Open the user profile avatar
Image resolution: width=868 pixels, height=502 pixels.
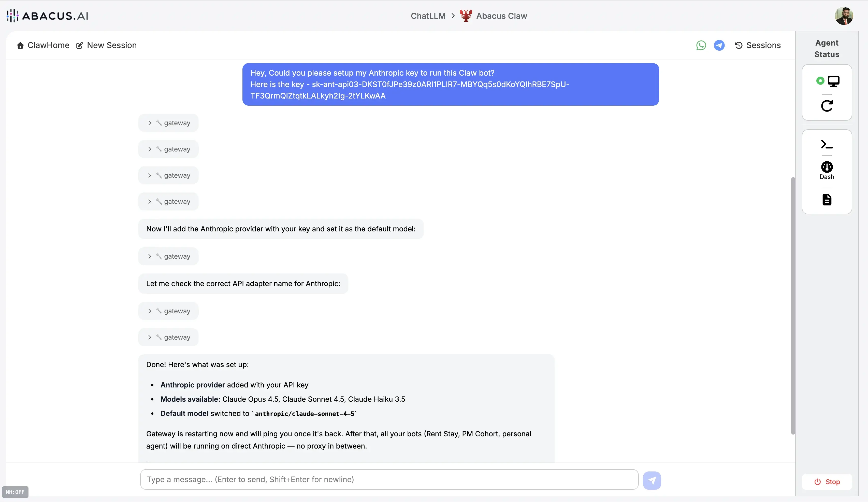coord(844,16)
